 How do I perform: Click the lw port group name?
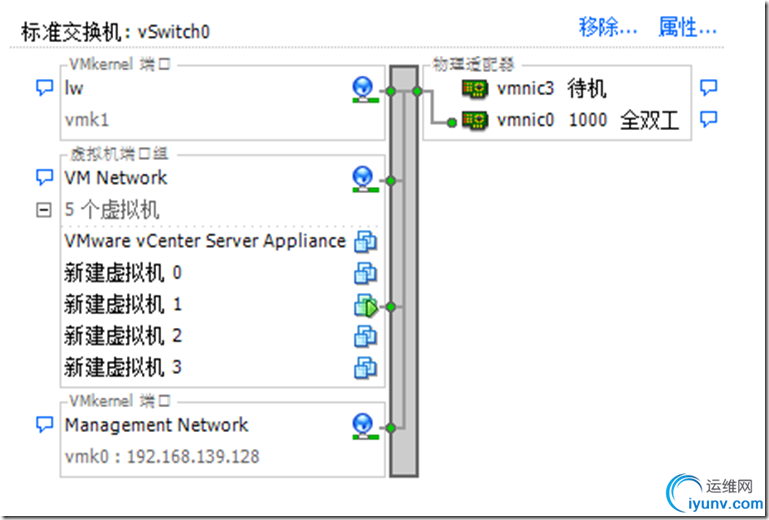click(74, 88)
